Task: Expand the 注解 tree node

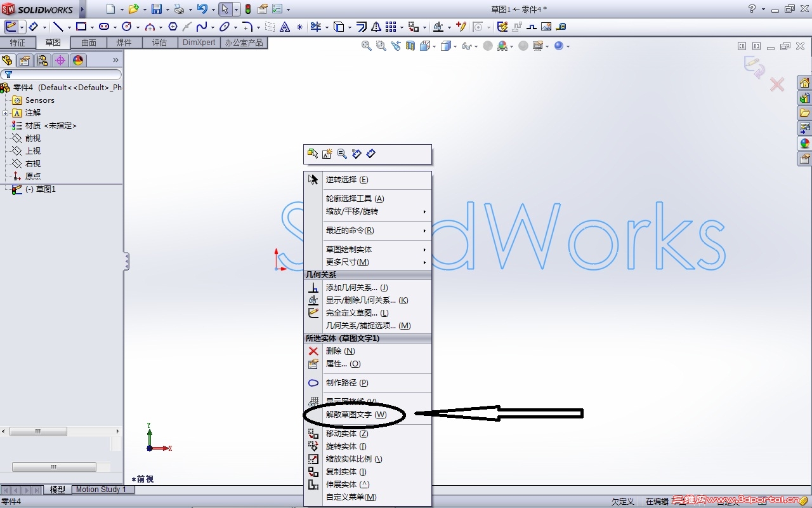Action: click(x=6, y=112)
